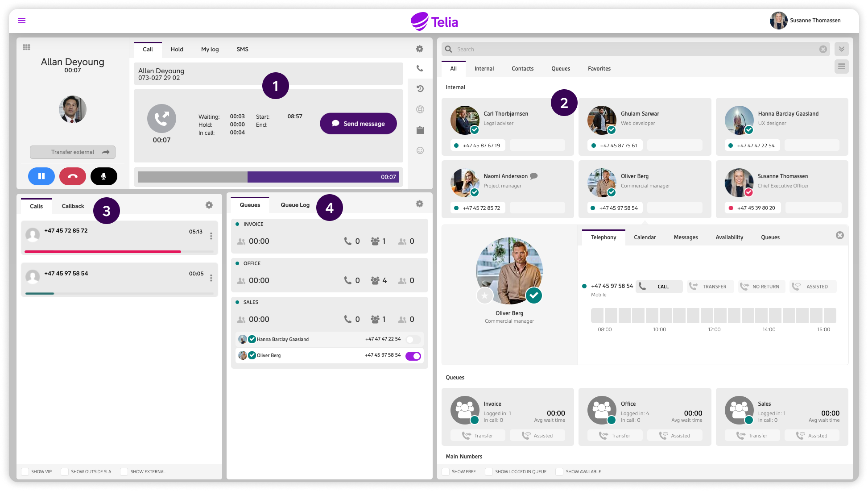868x491 pixels.
Task: Click Allan Deyoung caller avatar
Action: click(73, 109)
